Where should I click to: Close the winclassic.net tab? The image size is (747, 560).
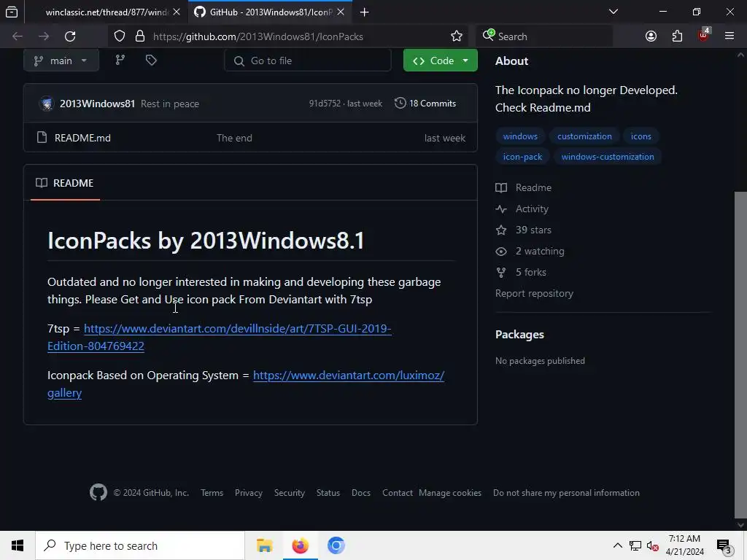click(x=177, y=12)
